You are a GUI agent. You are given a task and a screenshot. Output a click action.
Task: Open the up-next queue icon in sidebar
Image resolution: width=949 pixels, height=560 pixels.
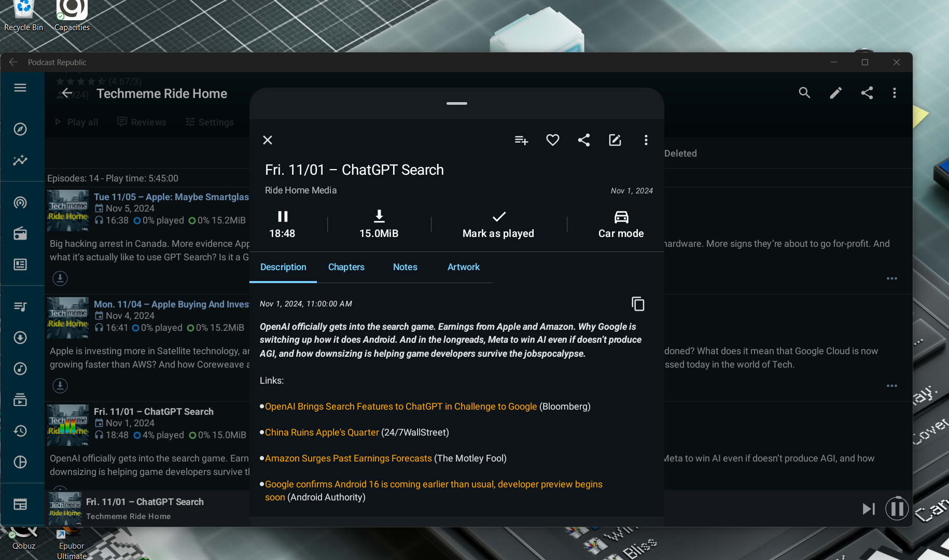point(20,400)
